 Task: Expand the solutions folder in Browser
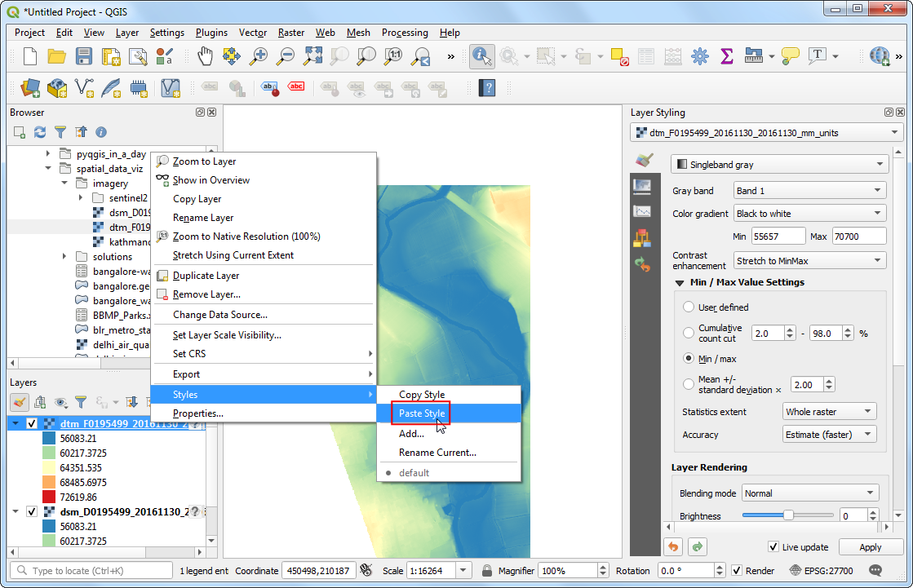(64, 256)
